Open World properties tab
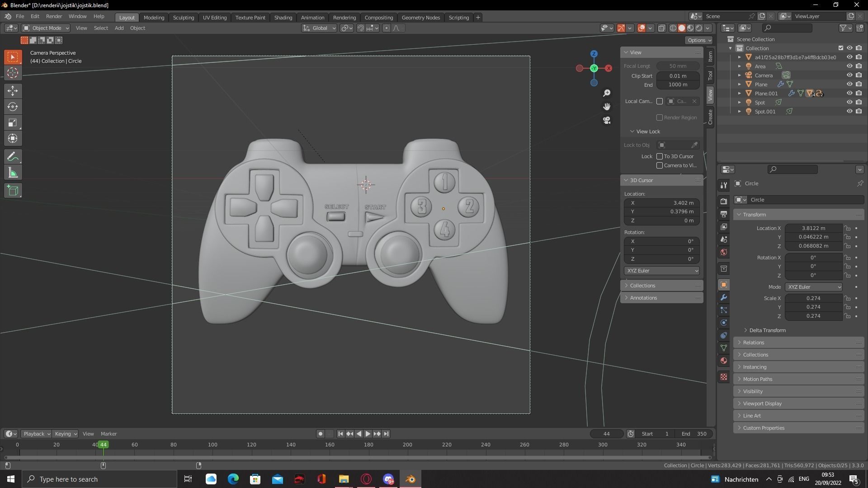Viewport: 868px width, 488px height. click(x=724, y=252)
